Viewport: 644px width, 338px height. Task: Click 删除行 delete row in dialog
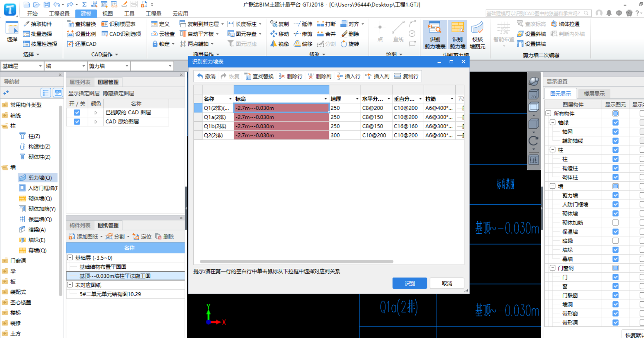tap(291, 76)
